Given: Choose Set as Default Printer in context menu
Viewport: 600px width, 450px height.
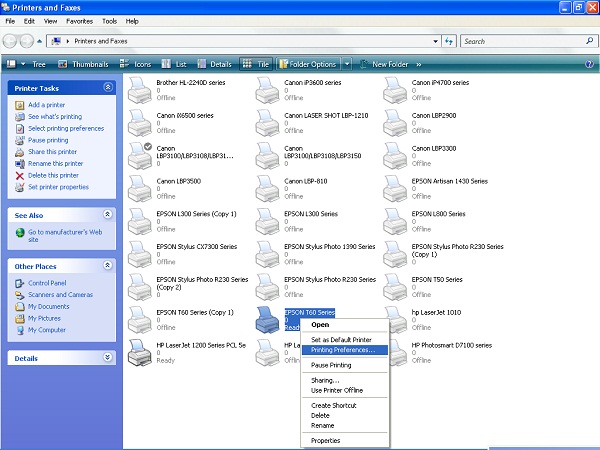Looking at the screenshot, I should point(345,339).
